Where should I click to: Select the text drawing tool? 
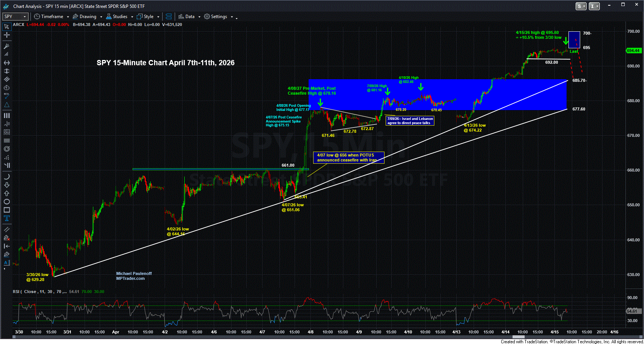(6, 218)
